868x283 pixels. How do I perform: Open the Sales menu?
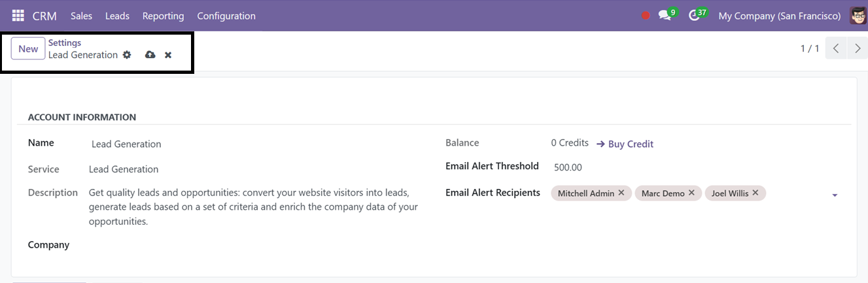click(x=82, y=16)
